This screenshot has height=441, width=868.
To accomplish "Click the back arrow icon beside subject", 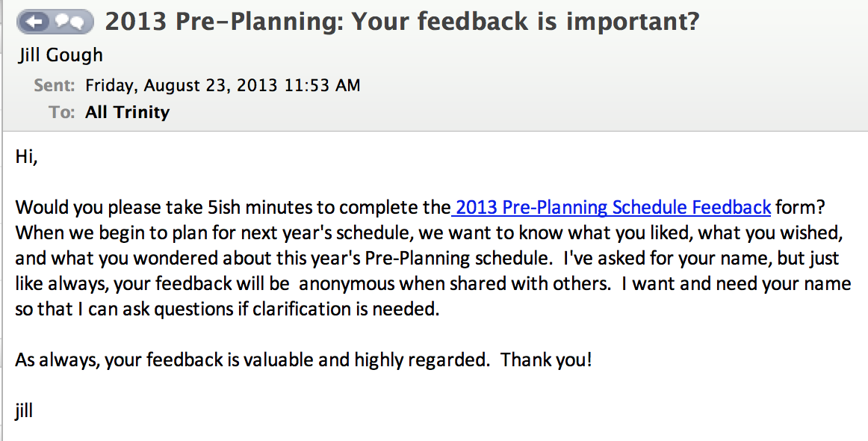I will click(x=34, y=22).
